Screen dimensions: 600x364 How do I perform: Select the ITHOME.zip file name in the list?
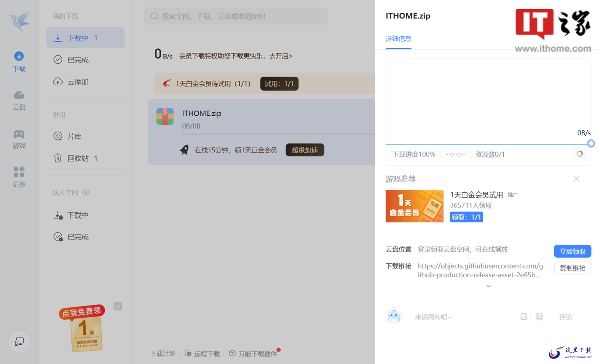point(202,113)
